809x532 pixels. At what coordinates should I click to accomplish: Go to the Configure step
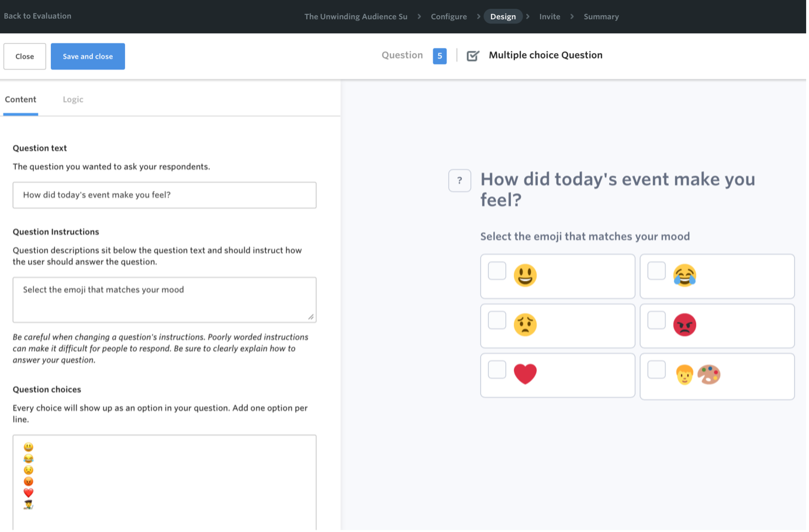(448, 16)
